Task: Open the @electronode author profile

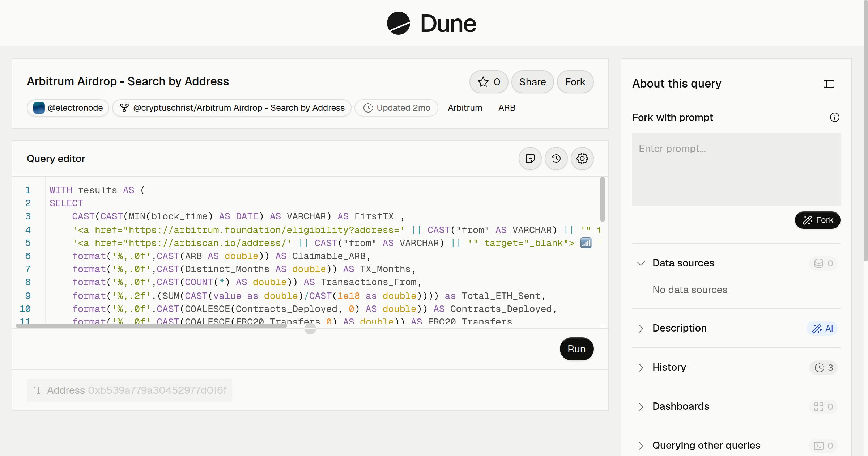Action: (68, 108)
